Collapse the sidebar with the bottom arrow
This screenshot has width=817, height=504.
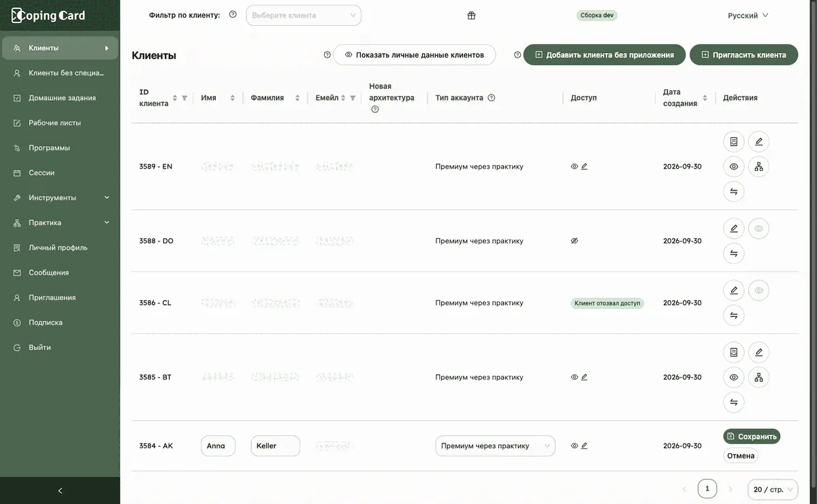click(60, 490)
